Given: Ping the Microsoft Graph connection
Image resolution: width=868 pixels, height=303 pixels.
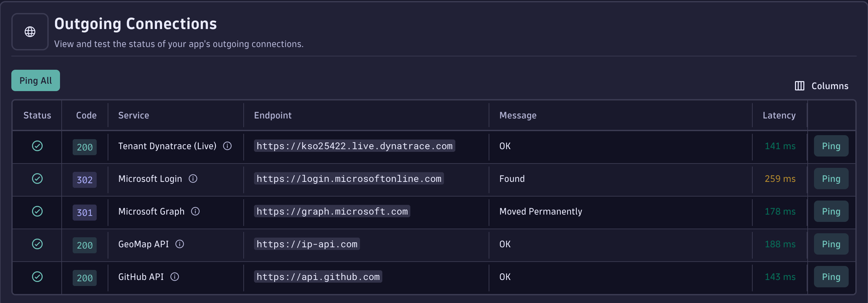Looking at the screenshot, I should point(831,211).
